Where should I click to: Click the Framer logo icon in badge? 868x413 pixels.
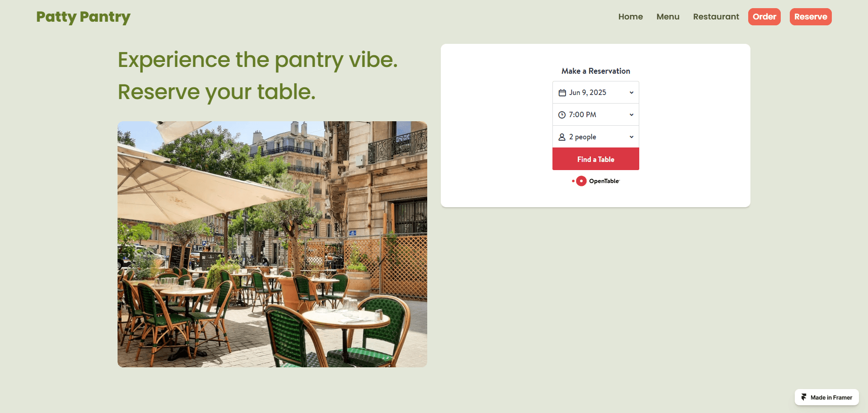pos(804,397)
